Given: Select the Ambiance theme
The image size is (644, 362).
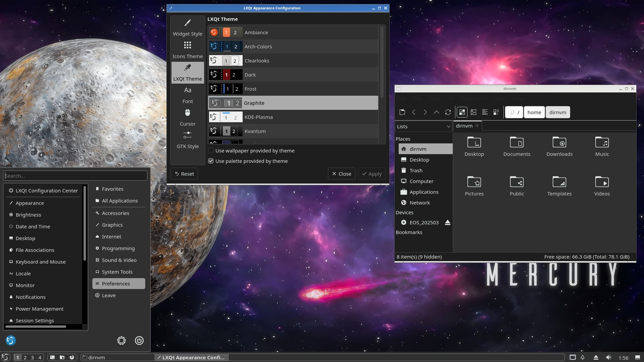Looking at the screenshot, I should (293, 32).
